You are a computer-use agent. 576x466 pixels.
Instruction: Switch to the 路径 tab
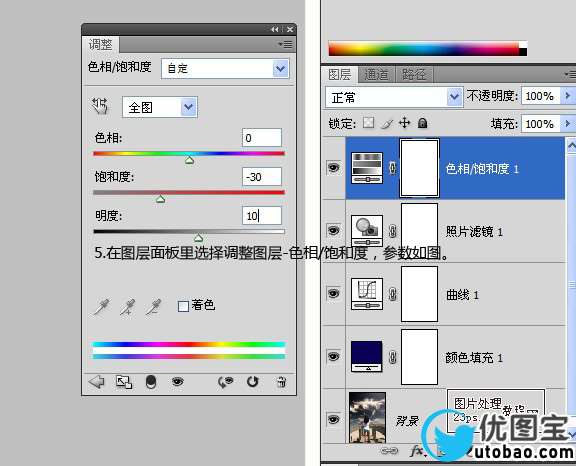pos(414,75)
